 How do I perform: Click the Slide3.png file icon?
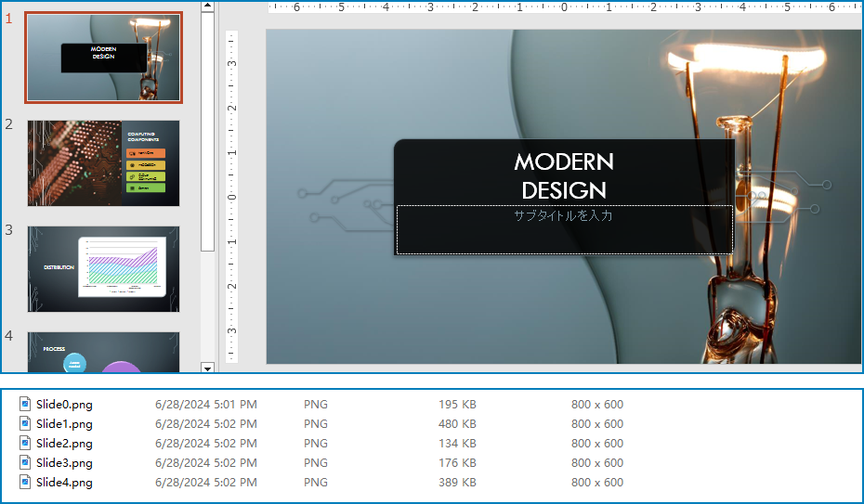click(25, 462)
